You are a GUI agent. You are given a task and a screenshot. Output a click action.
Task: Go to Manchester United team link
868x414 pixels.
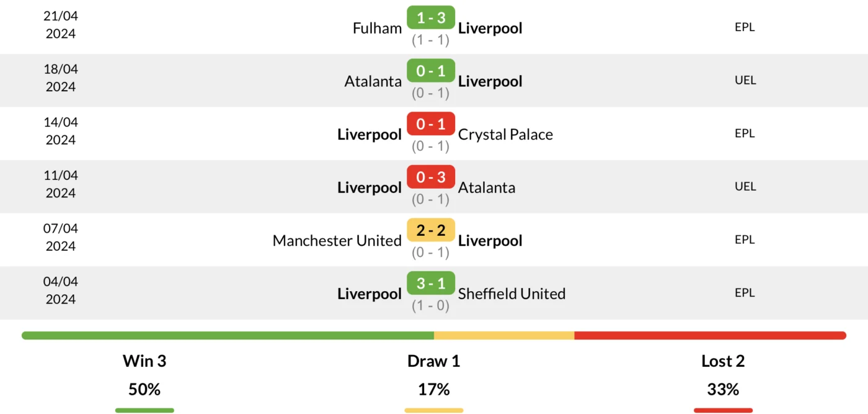coord(337,241)
